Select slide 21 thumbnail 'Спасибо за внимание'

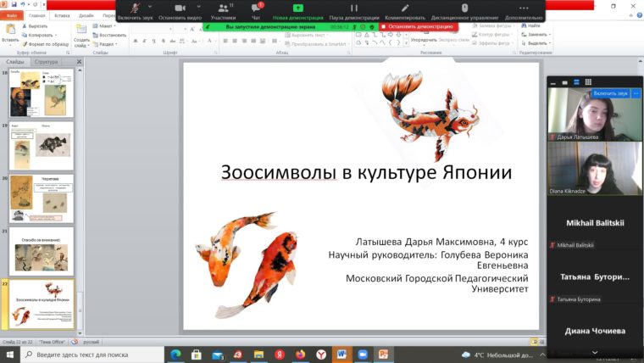tap(41, 251)
